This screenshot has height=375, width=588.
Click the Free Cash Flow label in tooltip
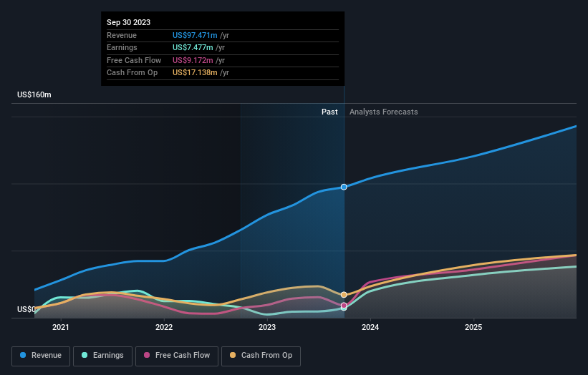pyautogui.click(x=134, y=60)
